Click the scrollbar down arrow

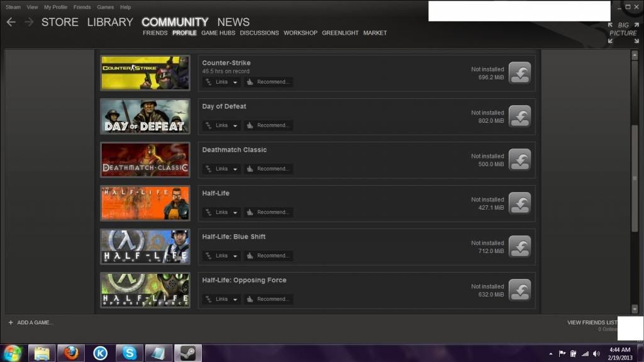coord(635,309)
